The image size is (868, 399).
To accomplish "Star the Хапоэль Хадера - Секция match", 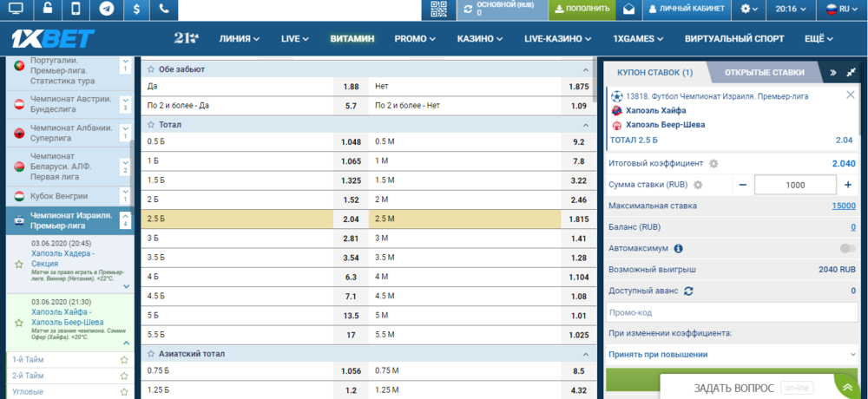I will 19,264.
